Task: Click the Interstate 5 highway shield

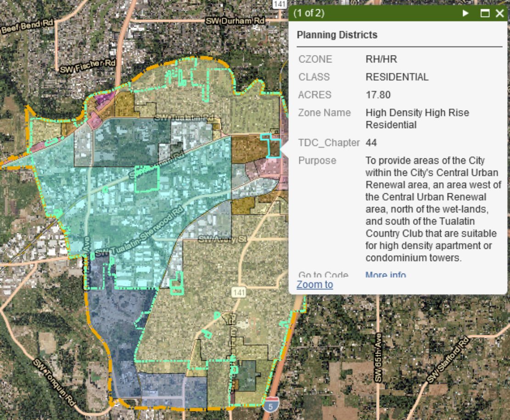Action: (x=272, y=404)
